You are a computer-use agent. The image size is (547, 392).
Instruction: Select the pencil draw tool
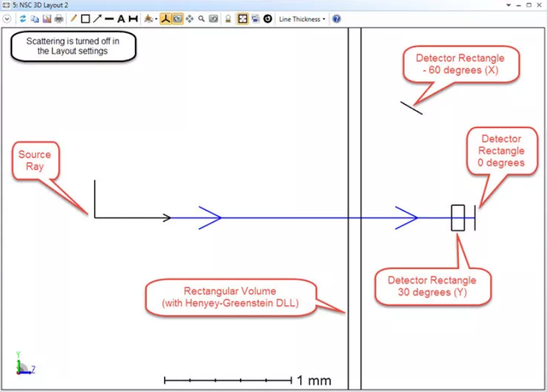point(73,19)
